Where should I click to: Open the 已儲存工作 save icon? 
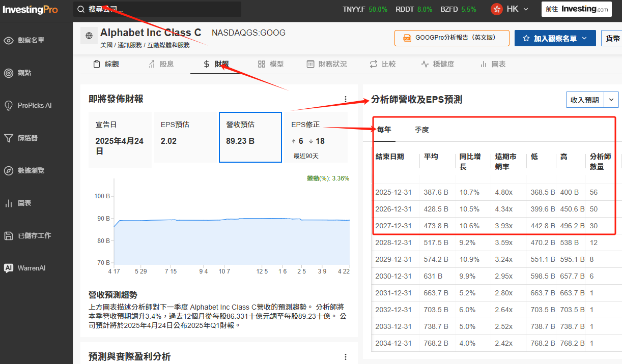point(9,235)
